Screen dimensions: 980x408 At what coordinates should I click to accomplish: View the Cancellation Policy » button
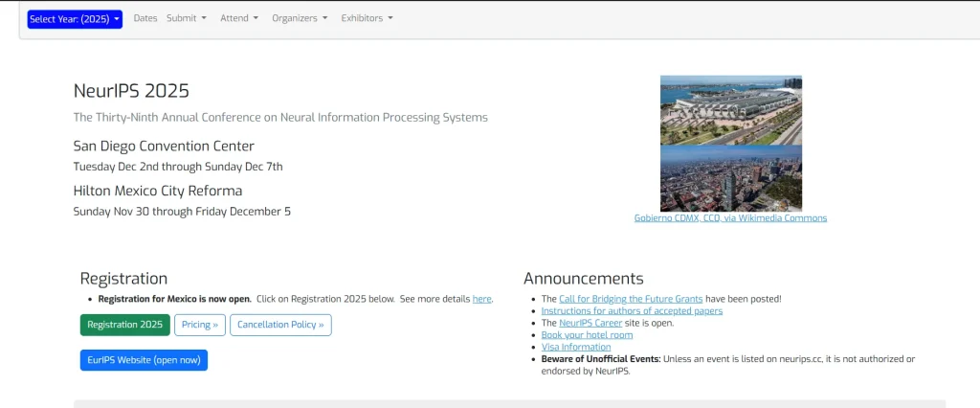(x=280, y=325)
